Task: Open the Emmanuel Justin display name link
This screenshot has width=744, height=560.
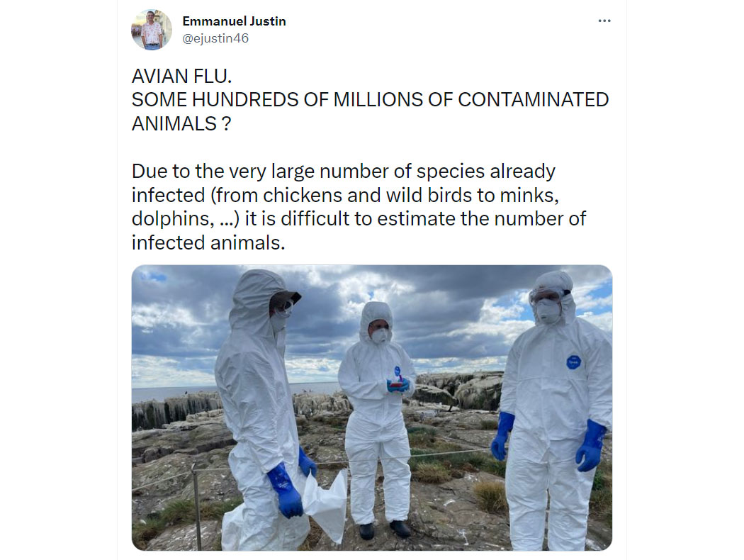Action: coord(234,21)
